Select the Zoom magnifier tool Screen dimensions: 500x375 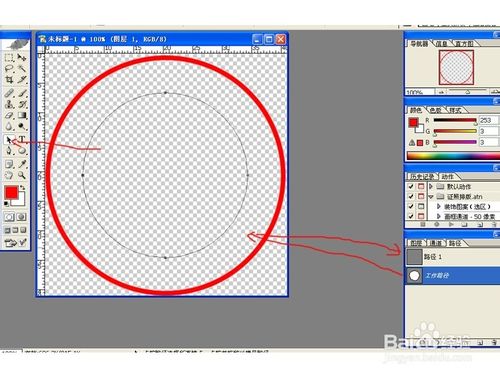tap(22, 175)
